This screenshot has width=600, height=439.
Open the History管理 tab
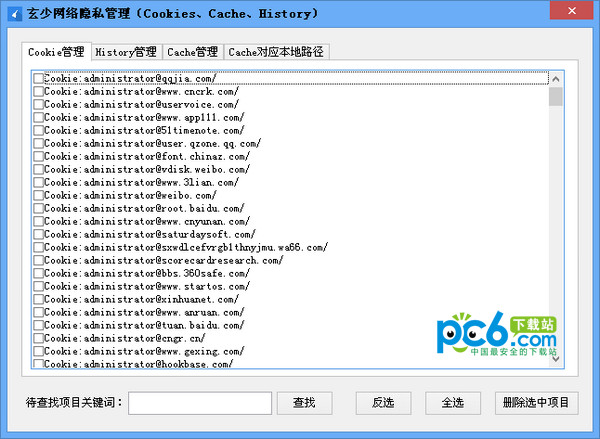coord(126,52)
